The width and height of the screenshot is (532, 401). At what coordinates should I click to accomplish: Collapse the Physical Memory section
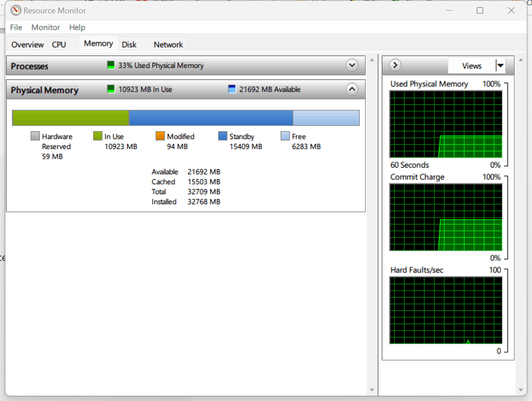tap(352, 89)
